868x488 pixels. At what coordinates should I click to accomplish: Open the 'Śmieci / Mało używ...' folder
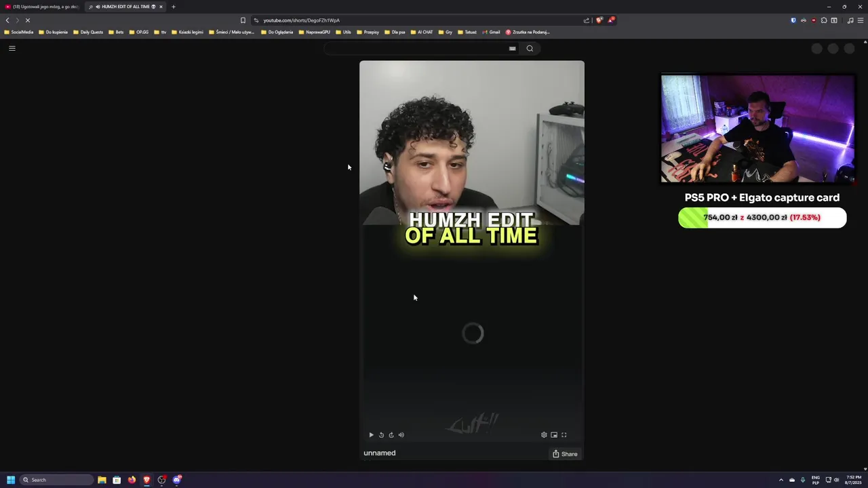point(231,32)
